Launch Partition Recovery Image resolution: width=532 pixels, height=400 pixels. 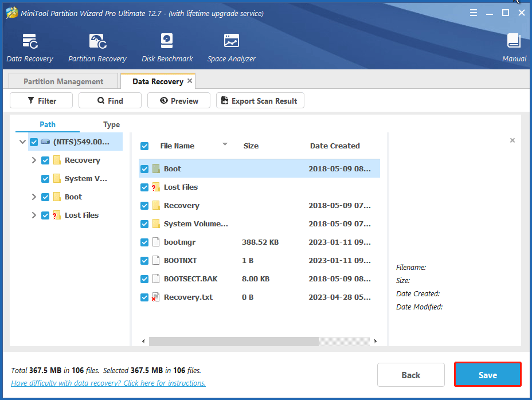pos(96,46)
